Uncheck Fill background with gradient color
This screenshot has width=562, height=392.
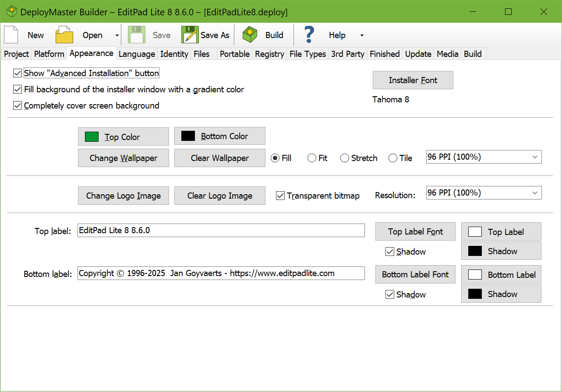point(18,89)
